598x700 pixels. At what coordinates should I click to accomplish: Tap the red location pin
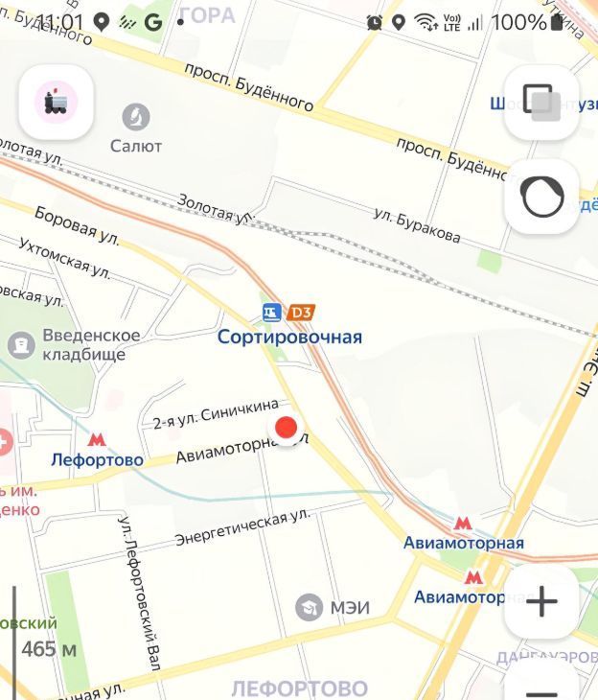pos(286,428)
